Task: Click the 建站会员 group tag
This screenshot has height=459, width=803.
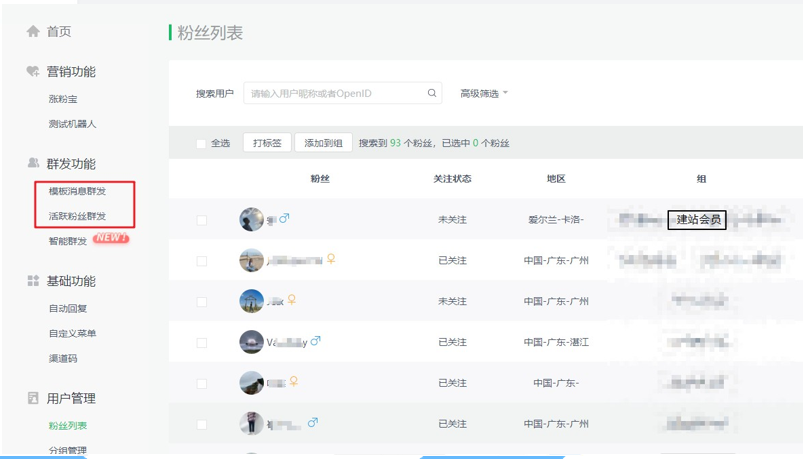Action: tap(697, 219)
